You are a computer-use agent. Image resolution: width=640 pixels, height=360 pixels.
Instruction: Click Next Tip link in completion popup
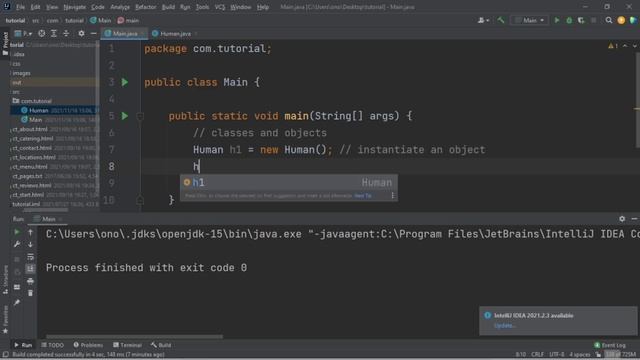click(x=363, y=196)
